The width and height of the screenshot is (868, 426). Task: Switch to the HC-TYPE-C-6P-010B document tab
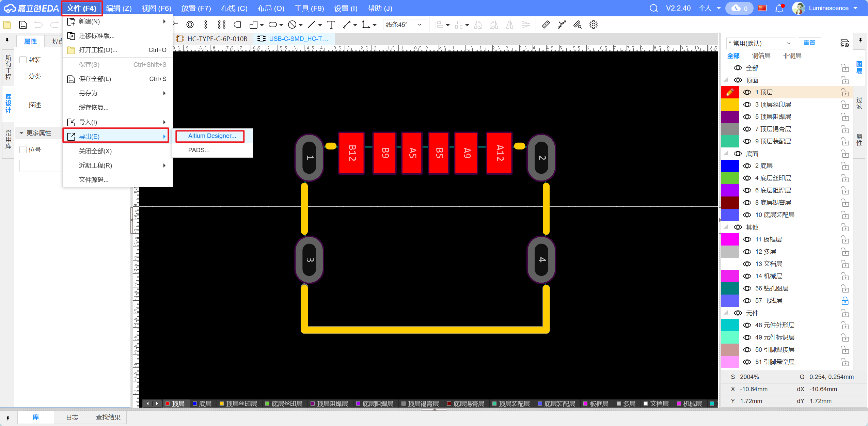[217, 38]
